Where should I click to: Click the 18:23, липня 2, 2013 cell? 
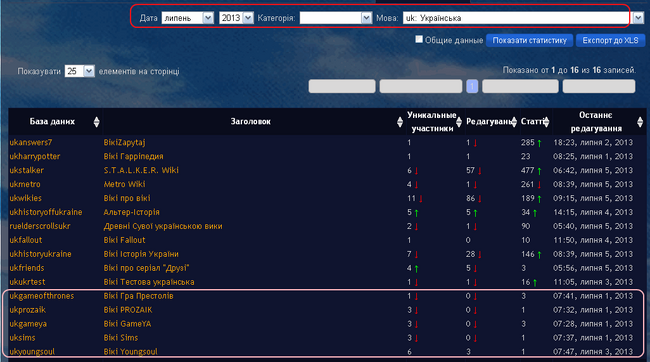[x=593, y=142]
